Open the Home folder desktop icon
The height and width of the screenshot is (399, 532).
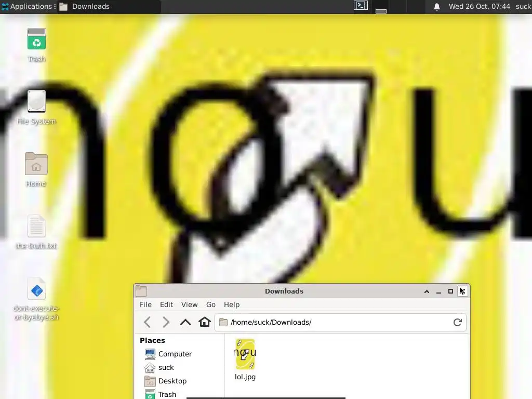(36, 164)
